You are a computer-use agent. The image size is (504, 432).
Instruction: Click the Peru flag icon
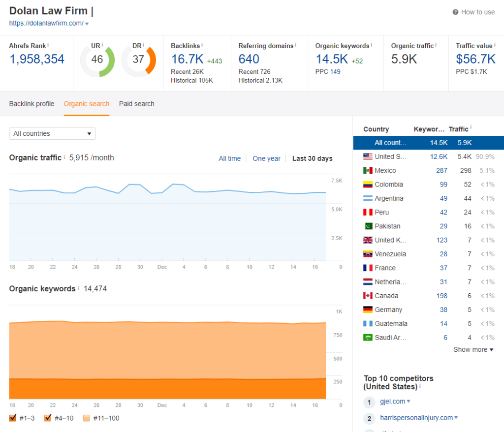point(368,212)
